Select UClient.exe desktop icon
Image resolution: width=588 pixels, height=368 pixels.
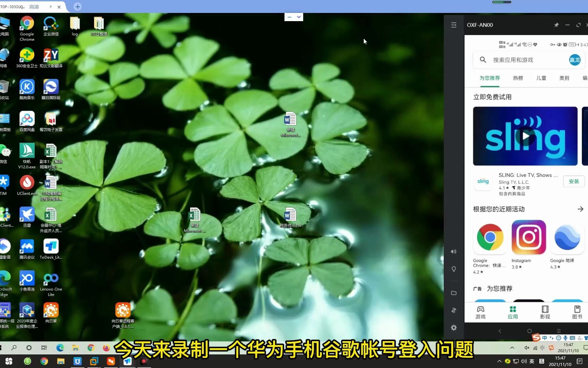[27, 186]
